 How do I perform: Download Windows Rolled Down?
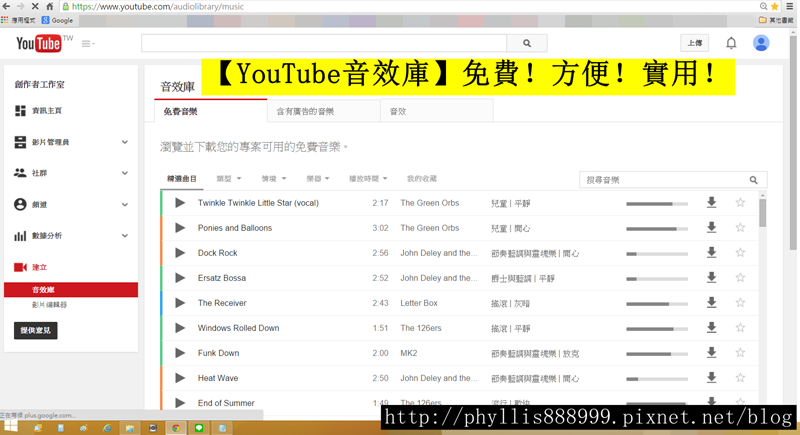point(711,327)
